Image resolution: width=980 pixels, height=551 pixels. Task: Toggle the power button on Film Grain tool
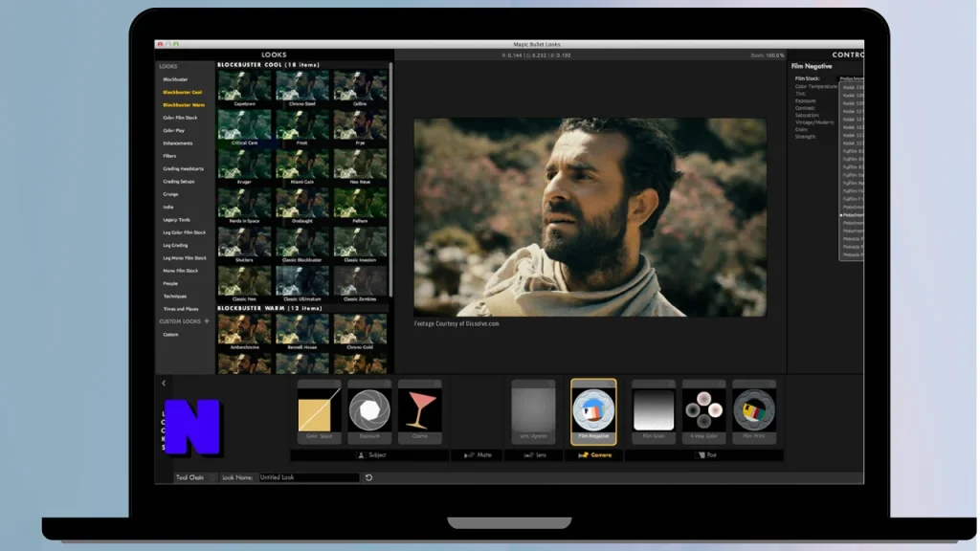pyautogui.click(x=671, y=384)
